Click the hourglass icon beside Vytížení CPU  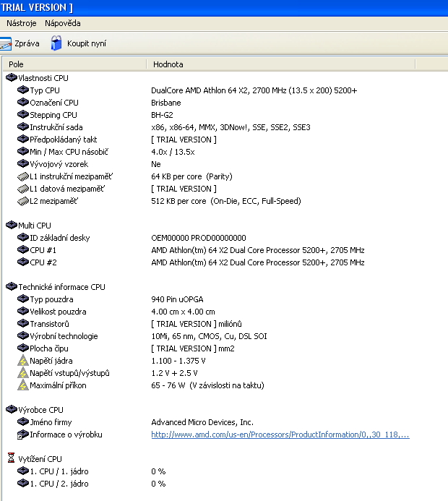coord(11,458)
